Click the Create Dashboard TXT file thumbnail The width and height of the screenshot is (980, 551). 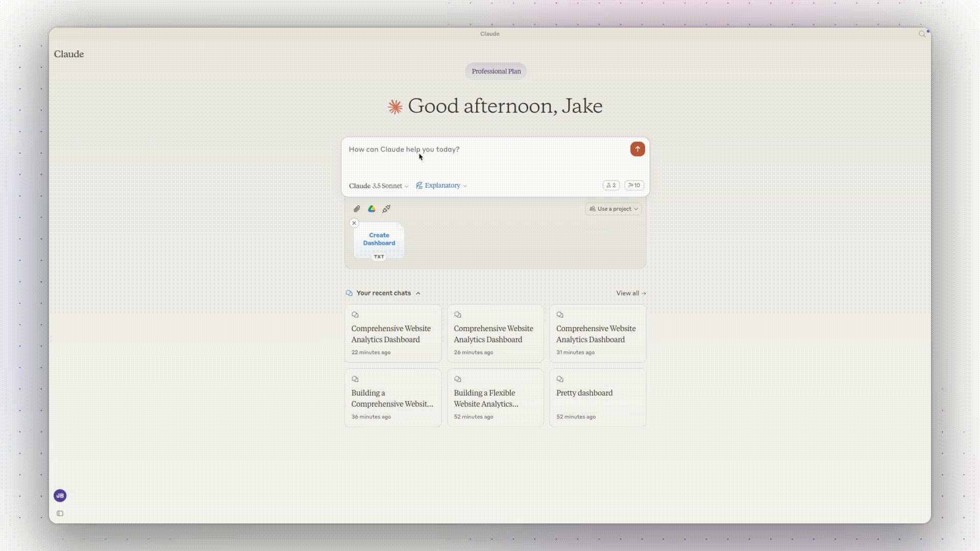click(379, 241)
